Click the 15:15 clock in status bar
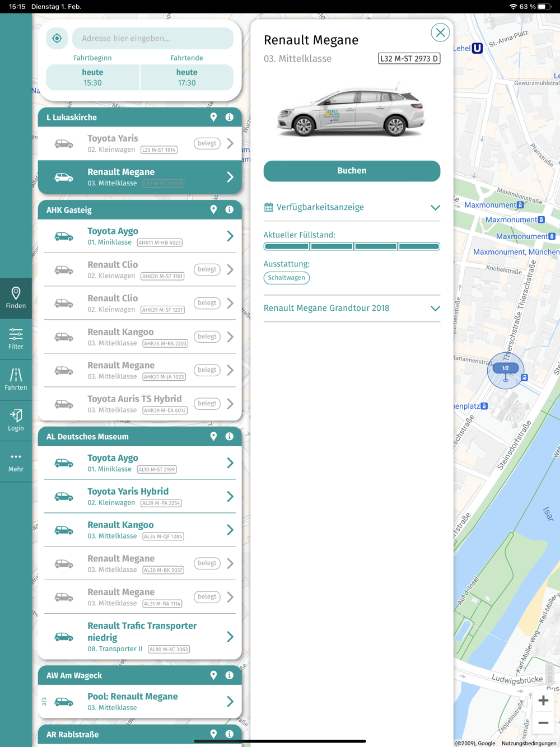The height and width of the screenshot is (747, 560). coord(17,7)
